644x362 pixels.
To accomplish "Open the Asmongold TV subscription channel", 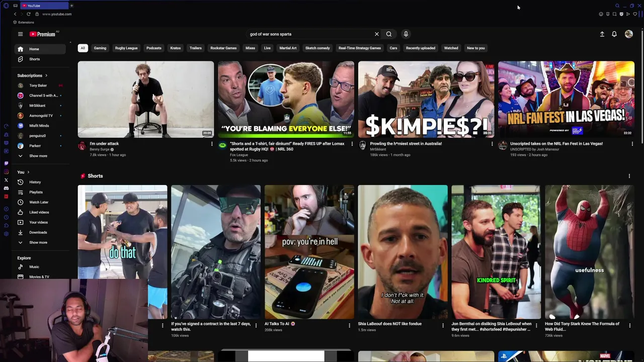I will point(40,116).
